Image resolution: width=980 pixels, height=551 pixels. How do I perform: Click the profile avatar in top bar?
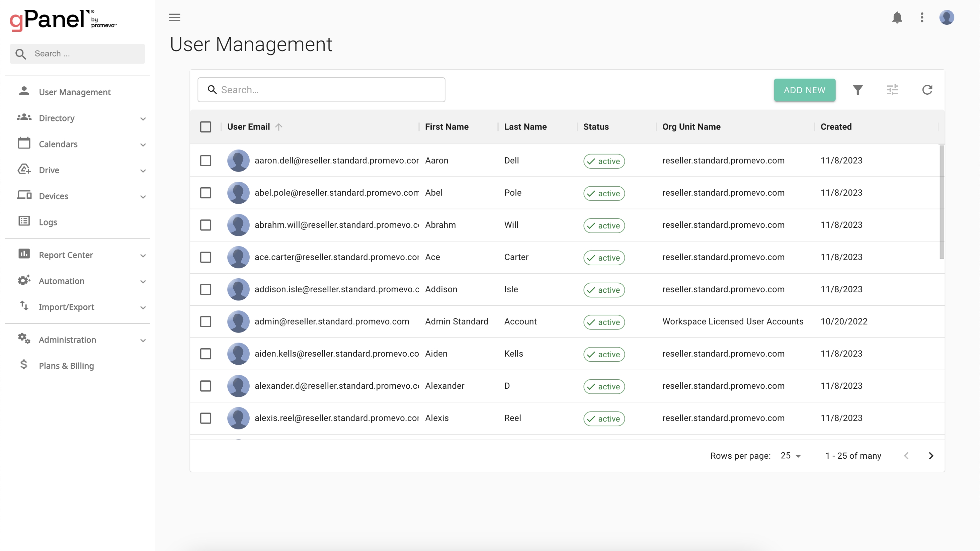(x=947, y=18)
